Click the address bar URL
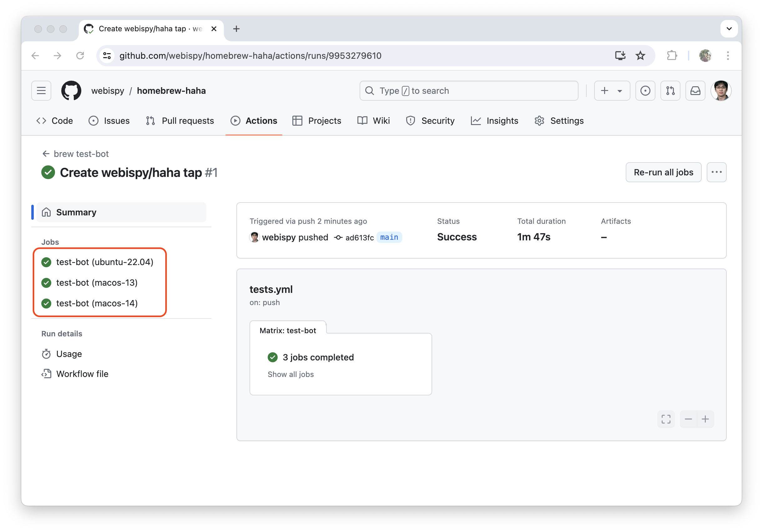 (x=250, y=55)
